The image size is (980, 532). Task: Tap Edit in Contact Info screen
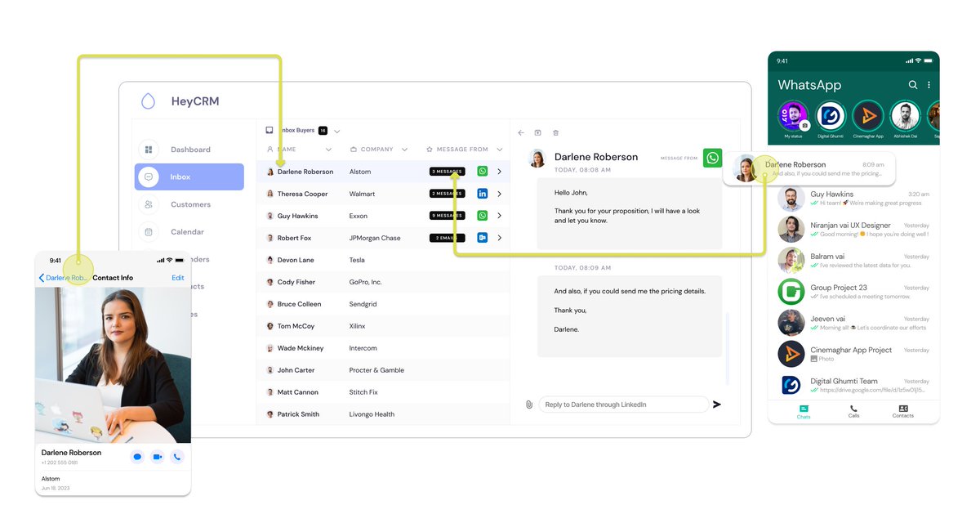point(178,278)
